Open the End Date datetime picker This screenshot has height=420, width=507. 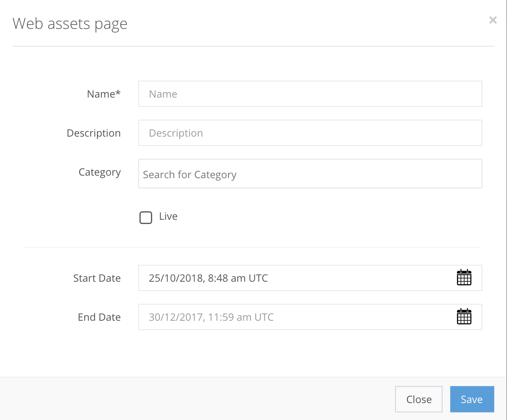click(x=297, y=317)
